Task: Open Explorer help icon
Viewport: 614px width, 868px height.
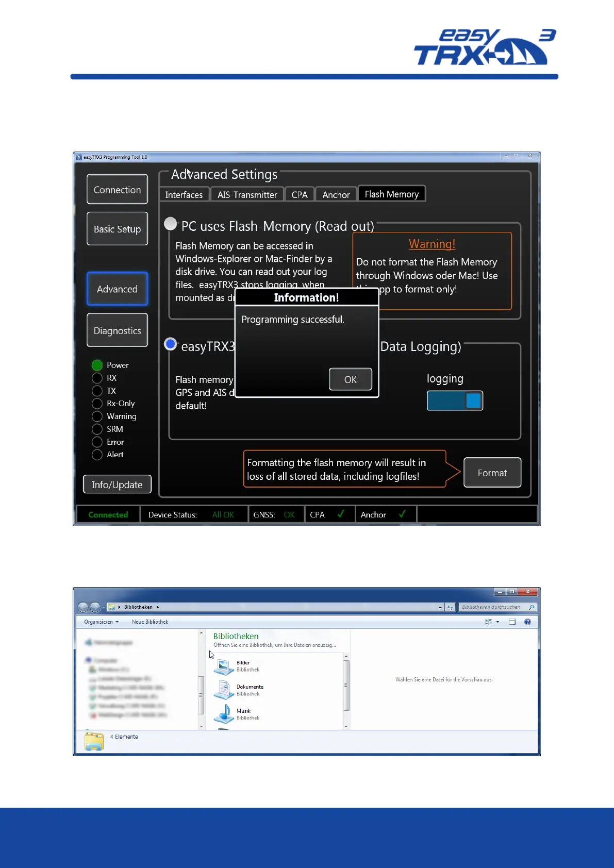Action: pyautogui.click(x=527, y=622)
